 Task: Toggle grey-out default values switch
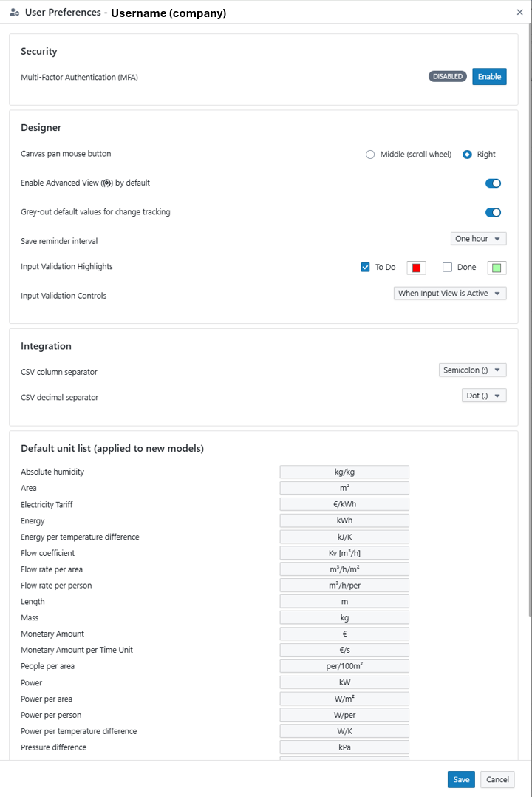tap(493, 213)
